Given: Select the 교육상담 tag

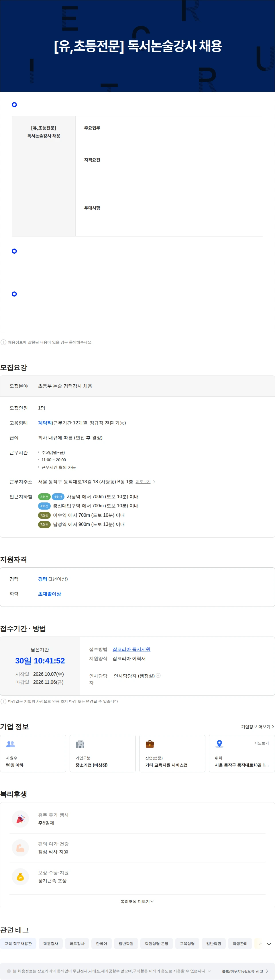Looking at the screenshot, I should (187, 943).
